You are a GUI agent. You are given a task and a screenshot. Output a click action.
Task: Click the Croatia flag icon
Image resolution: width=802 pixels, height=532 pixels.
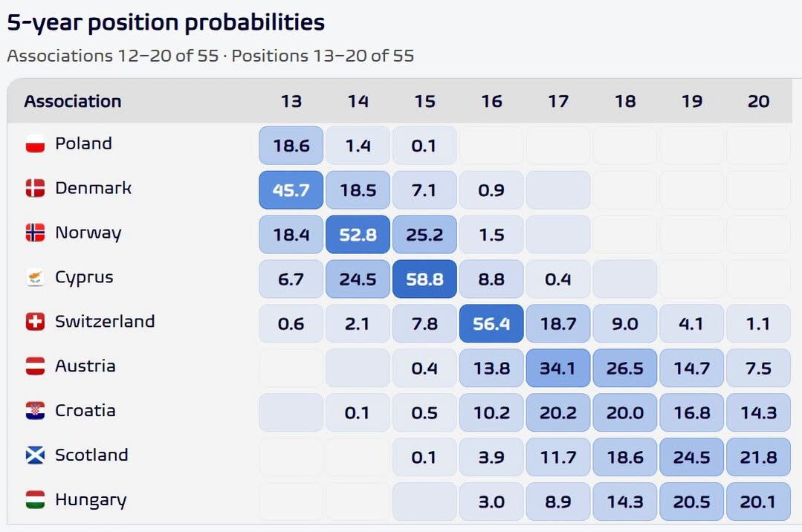point(35,411)
